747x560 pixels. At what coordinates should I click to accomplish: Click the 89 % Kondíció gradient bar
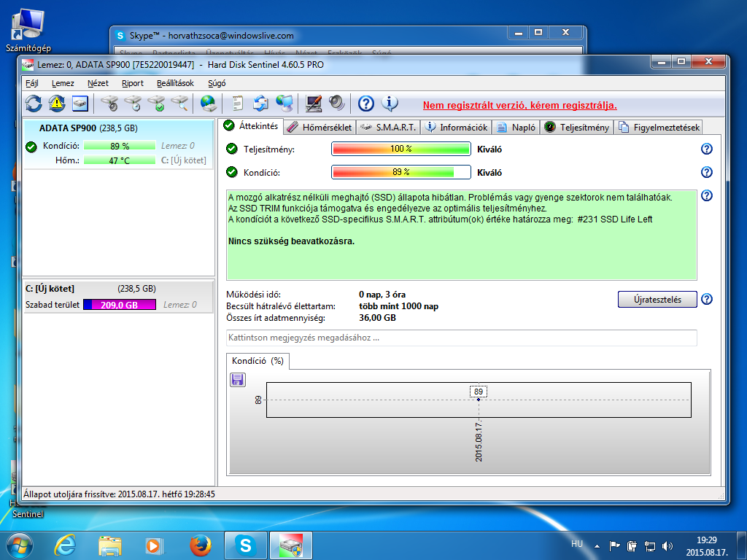[x=401, y=172]
